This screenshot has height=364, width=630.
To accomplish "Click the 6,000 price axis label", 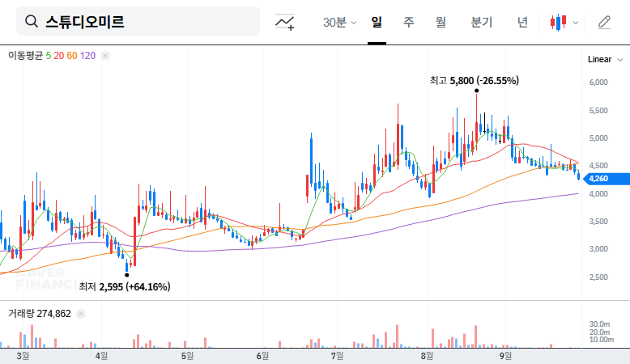I will click(598, 83).
